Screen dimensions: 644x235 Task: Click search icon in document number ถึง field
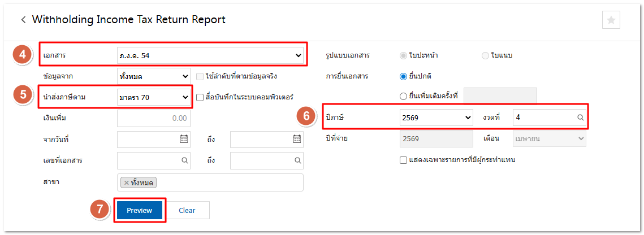[x=297, y=160]
